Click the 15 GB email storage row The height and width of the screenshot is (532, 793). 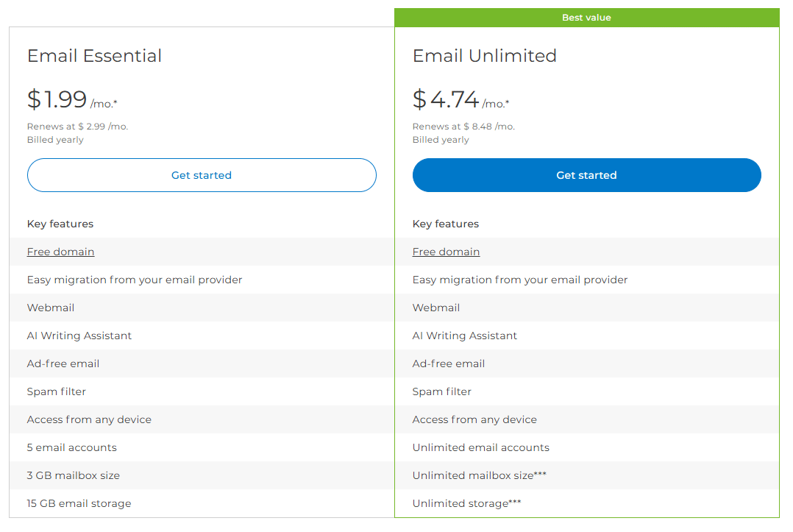point(79,503)
